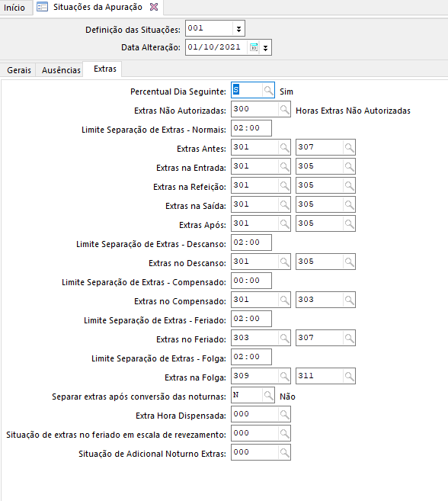This screenshot has width=448, height=501.
Task: Open lookup for Separar extras após conversão
Action: pos(268,396)
